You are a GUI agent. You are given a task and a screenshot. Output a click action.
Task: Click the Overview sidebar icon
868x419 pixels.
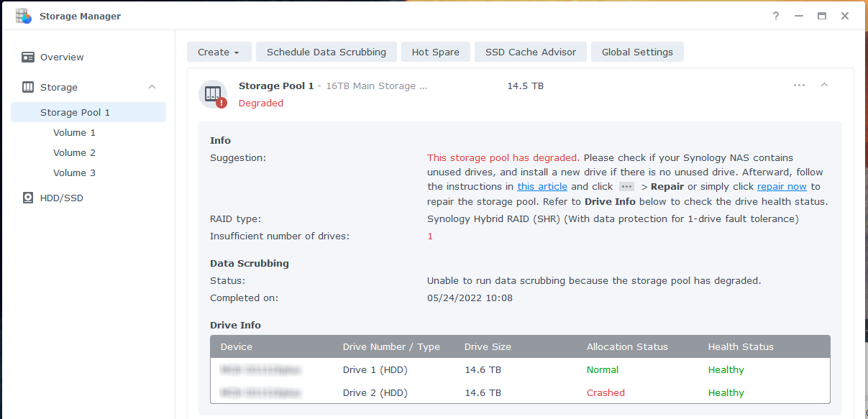[28, 57]
